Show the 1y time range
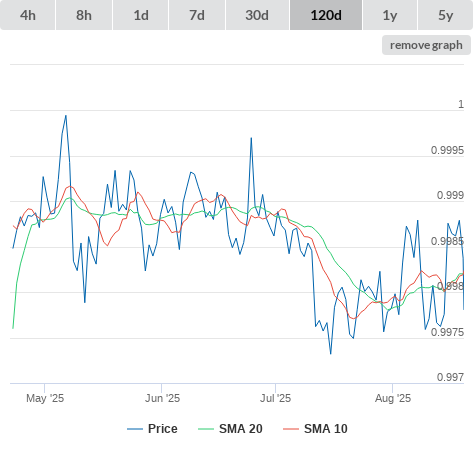This screenshot has height=455, width=474. coord(390,15)
